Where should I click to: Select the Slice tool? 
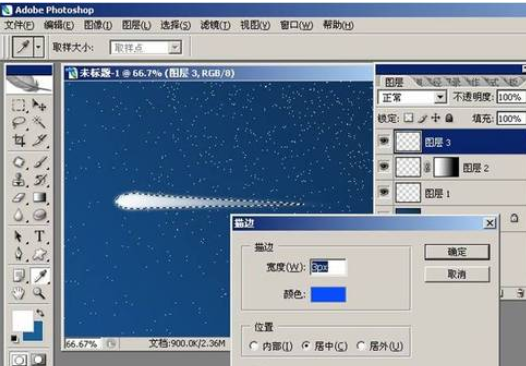pos(40,140)
